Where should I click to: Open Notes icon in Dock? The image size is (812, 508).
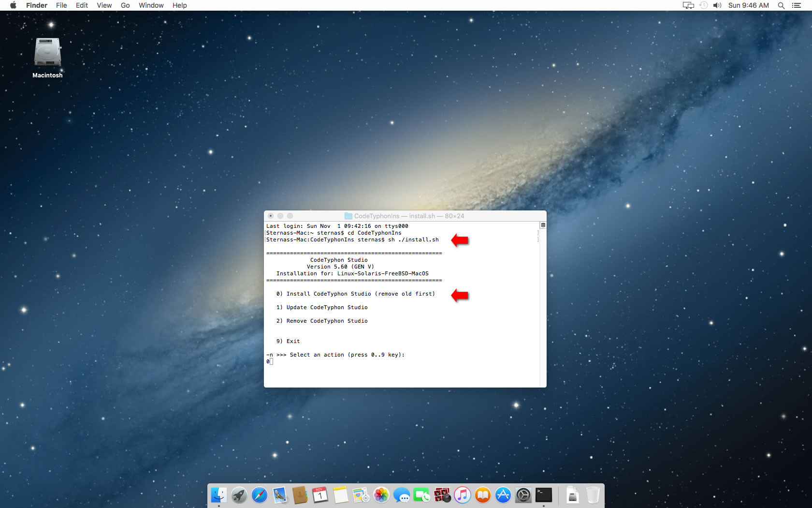340,495
